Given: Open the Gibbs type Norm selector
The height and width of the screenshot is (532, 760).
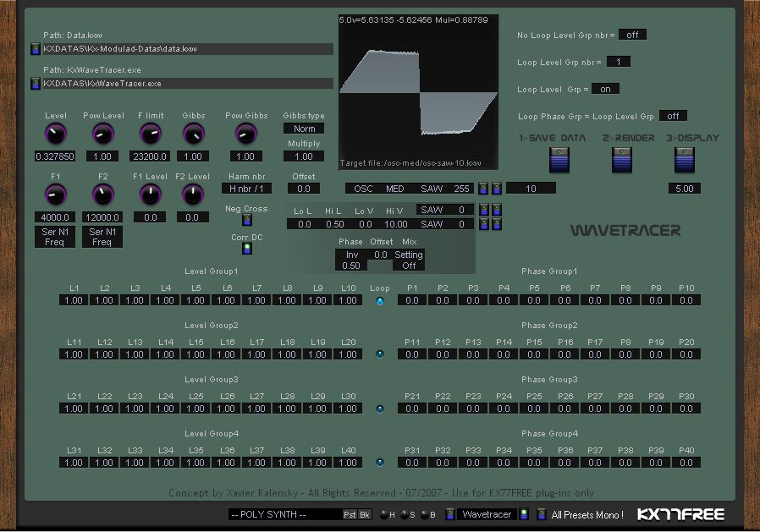Looking at the screenshot, I should [304, 129].
